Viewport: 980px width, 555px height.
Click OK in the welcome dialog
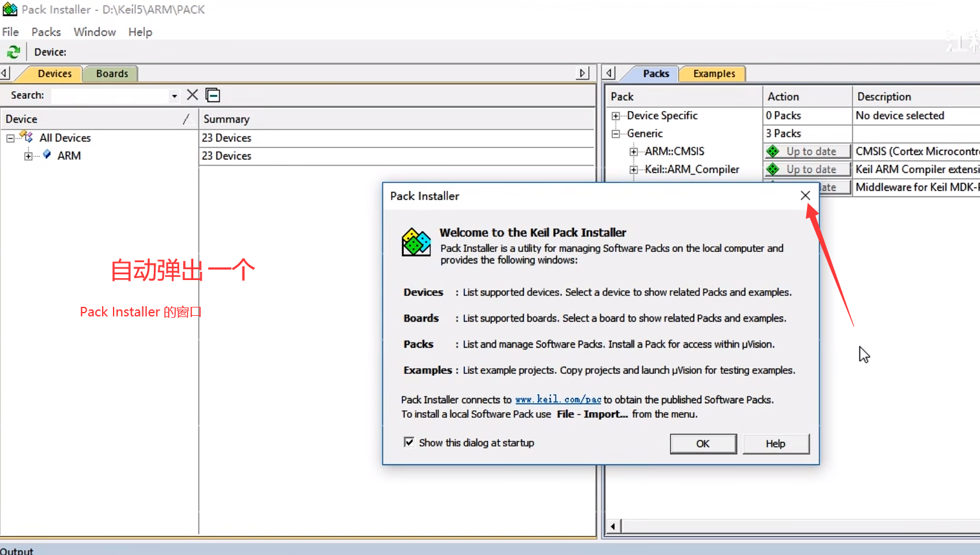pos(703,443)
